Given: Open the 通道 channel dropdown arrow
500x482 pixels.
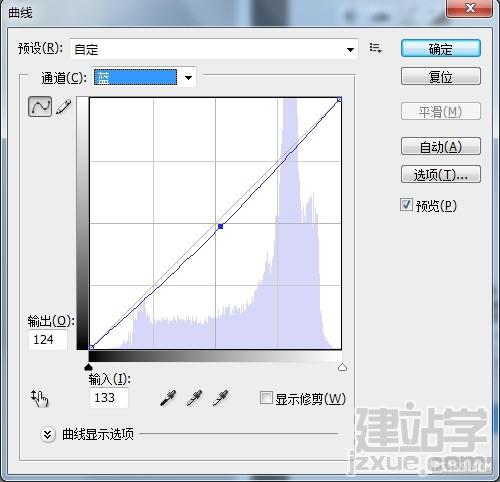Looking at the screenshot, I should tap(188, 78).
